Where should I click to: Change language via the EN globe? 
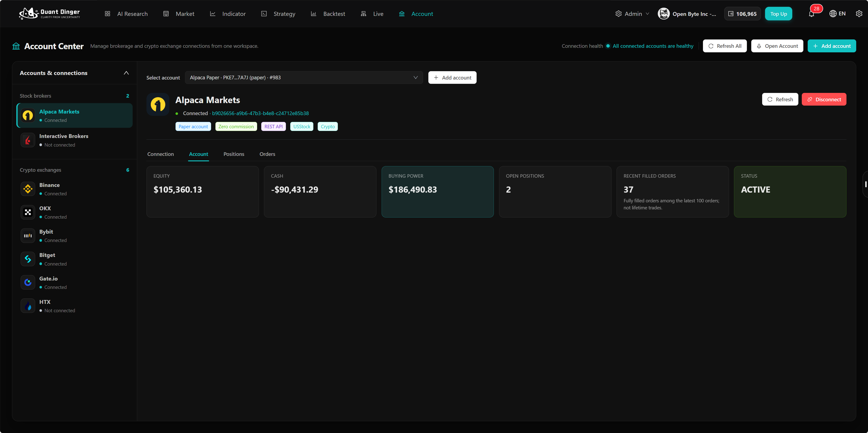(x=837, y=14)
